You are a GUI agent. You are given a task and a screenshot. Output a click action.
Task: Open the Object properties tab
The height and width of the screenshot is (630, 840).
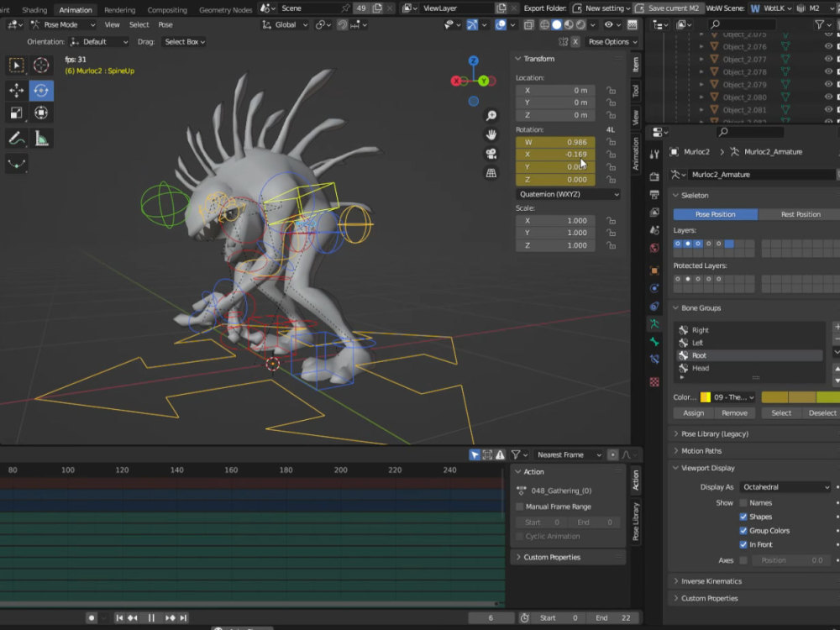click(654, 270)
